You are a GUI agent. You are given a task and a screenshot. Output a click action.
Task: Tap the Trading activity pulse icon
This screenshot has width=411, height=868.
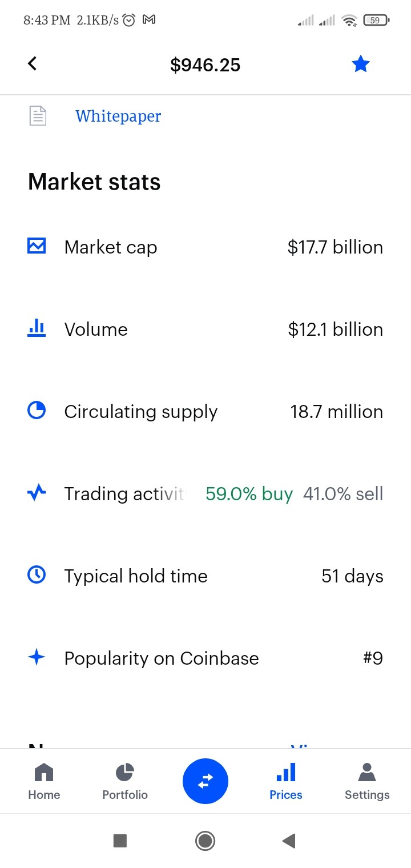(37, 492)
